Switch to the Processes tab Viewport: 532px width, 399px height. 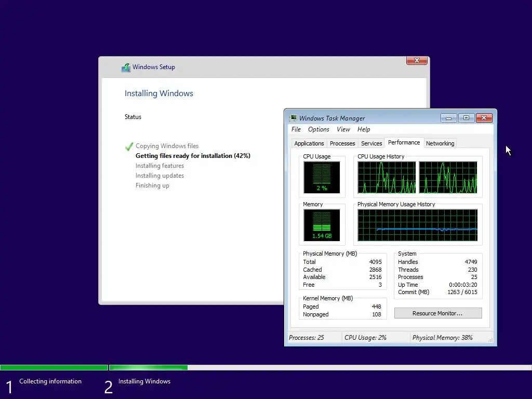(x=342, y=143)
